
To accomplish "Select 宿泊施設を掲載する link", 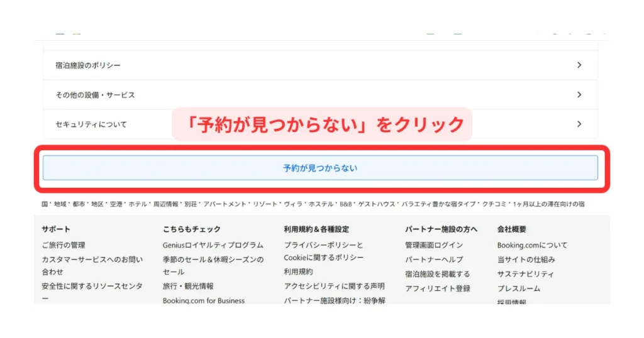I will [x=437, y=274].
